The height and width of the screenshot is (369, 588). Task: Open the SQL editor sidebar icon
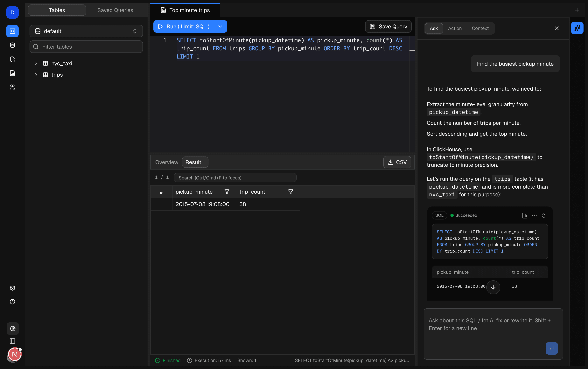point(12,31)
